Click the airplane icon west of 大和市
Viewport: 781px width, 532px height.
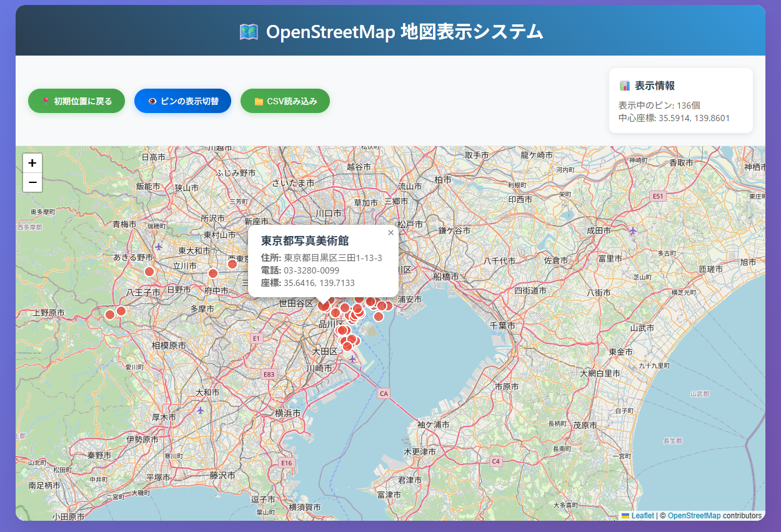[200, 410]
